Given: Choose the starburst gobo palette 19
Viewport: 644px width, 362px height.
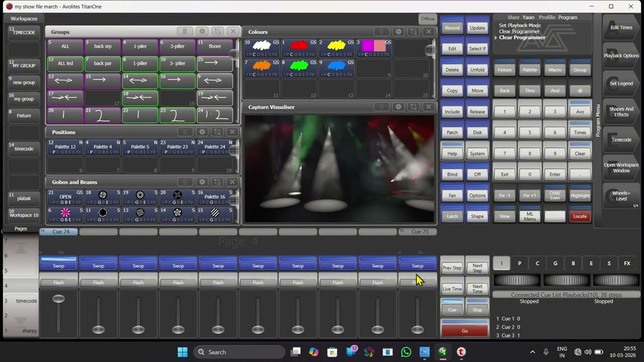Looking at the screenshot, I should 140,197.
